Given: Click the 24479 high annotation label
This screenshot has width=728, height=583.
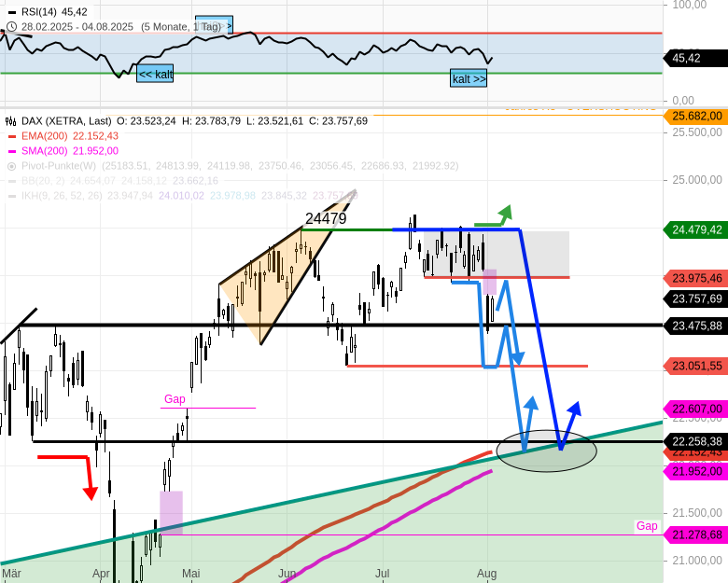Looking at the screenshot, I should 326,218.
